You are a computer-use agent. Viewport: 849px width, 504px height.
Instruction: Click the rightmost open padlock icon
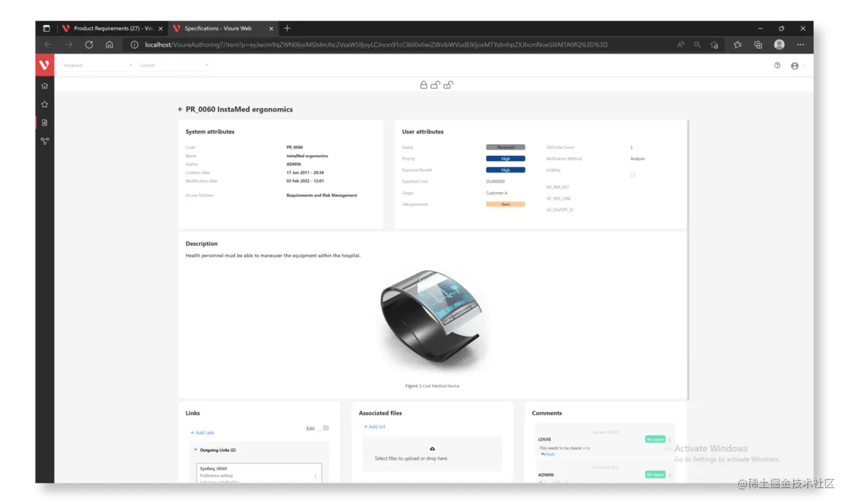click(x=448, y=85)
